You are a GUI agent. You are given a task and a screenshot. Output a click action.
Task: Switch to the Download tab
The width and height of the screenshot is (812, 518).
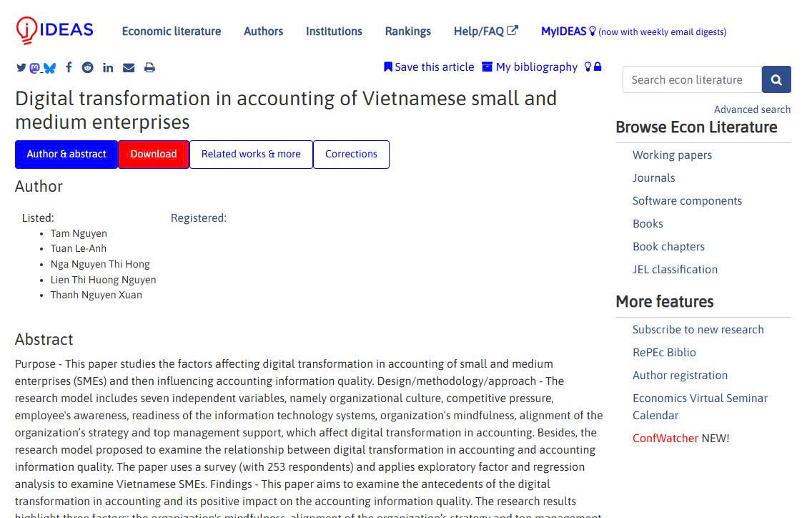point(153,154)
